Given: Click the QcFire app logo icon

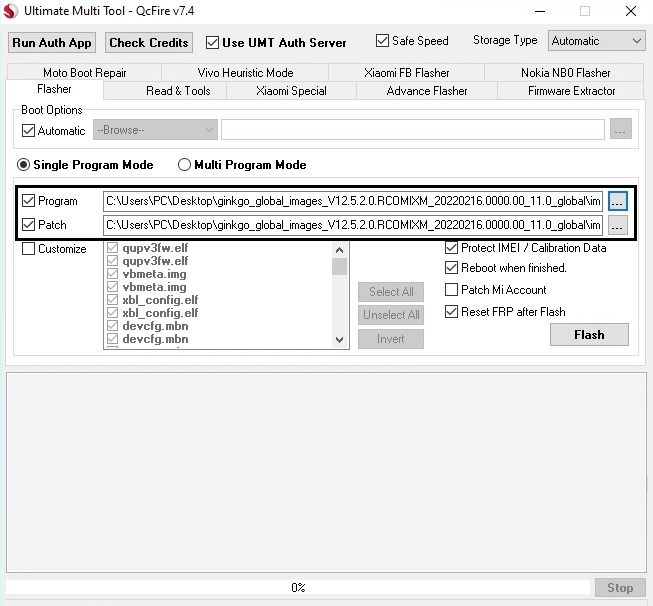Looking at the screenshot, I should 11,11.
